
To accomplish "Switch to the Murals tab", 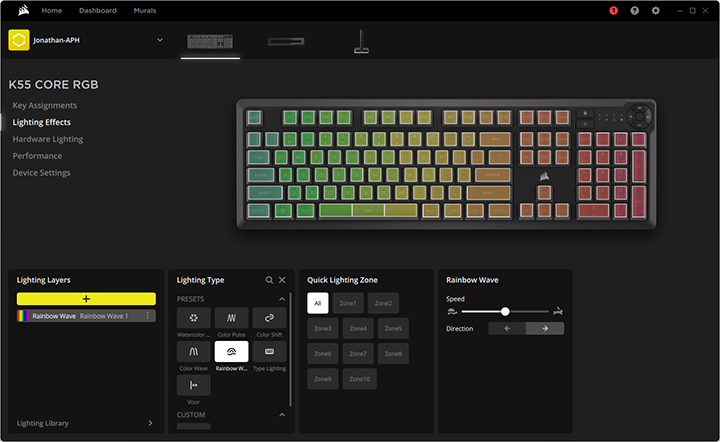I will [144, 10].
